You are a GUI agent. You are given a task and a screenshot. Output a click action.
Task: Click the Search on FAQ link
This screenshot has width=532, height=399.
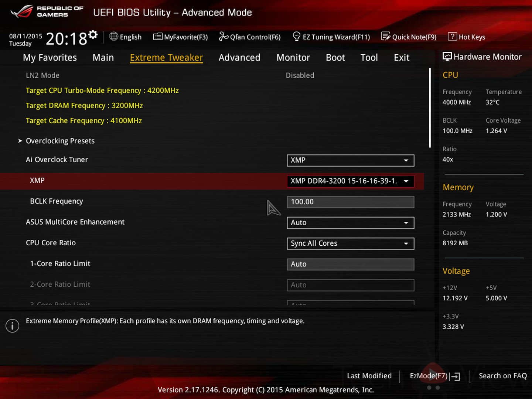[x=502, y=376]
